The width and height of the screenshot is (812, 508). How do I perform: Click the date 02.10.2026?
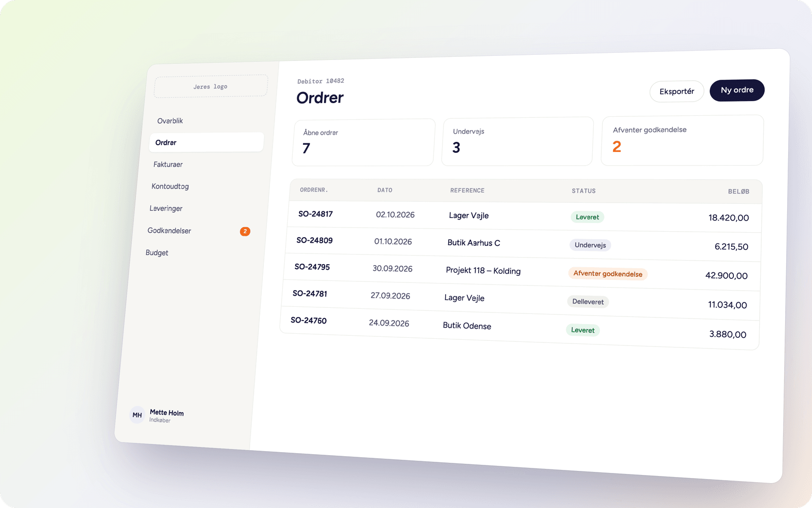395,215
